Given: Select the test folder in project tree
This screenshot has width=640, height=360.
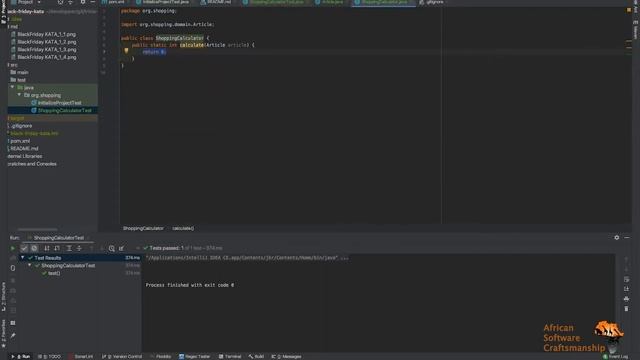Looking at the screenshot, I should click(18, 80).
